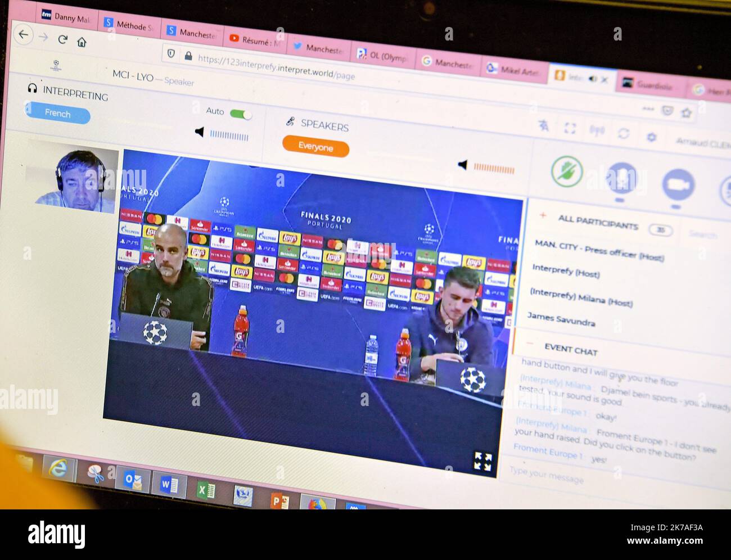Click the participants search field
731x560 pixels.
pos(703,234)
